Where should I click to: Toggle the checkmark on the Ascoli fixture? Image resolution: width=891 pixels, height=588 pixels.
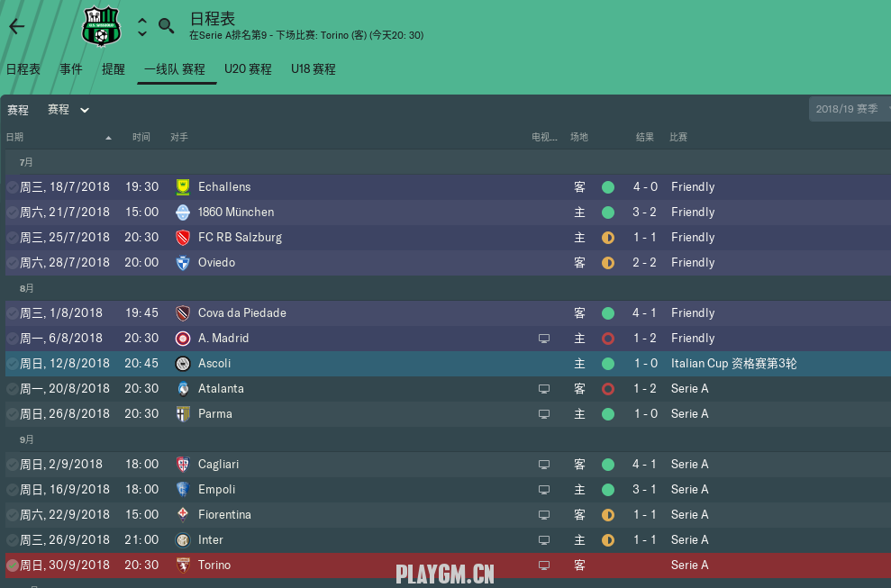click(13, 364)
